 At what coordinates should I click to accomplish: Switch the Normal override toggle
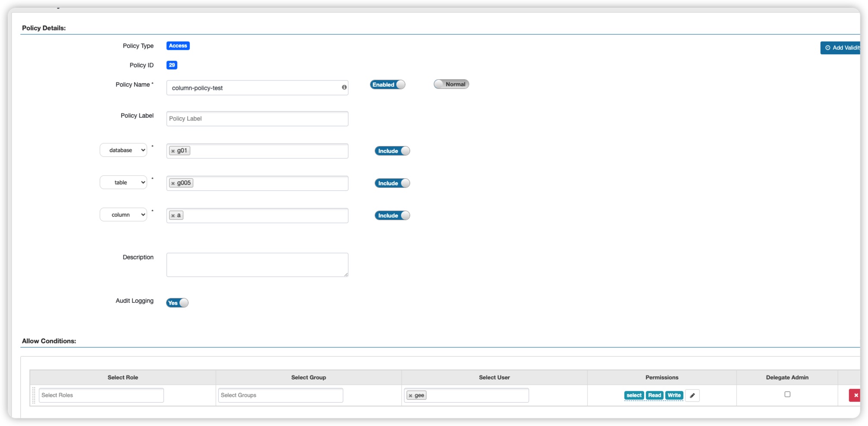451,84
